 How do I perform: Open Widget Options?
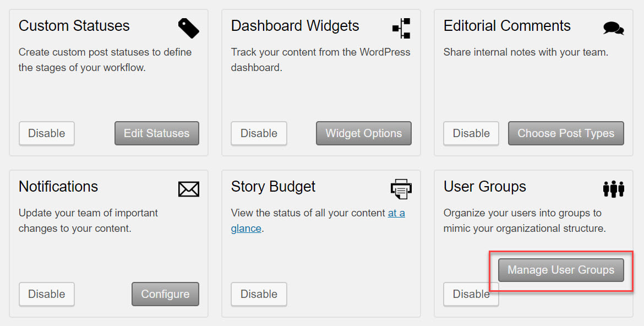click(x=363, y=133)
